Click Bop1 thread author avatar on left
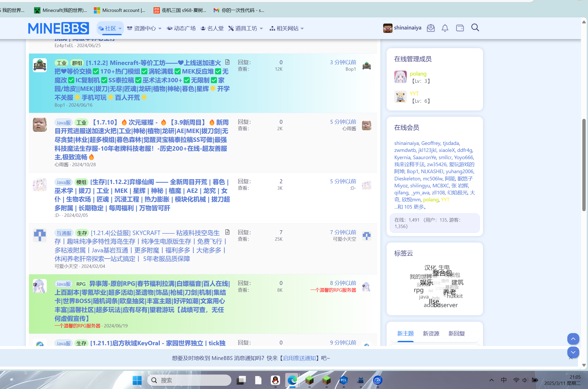Screen dimensions: 588x389 pyautogui.click(x=40, y=65)
